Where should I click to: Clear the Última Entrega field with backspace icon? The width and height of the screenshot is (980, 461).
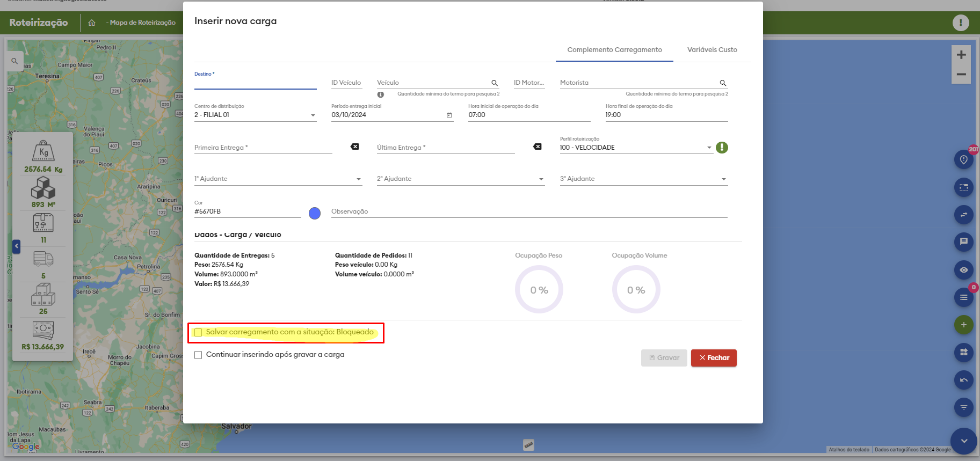point(538,147)
